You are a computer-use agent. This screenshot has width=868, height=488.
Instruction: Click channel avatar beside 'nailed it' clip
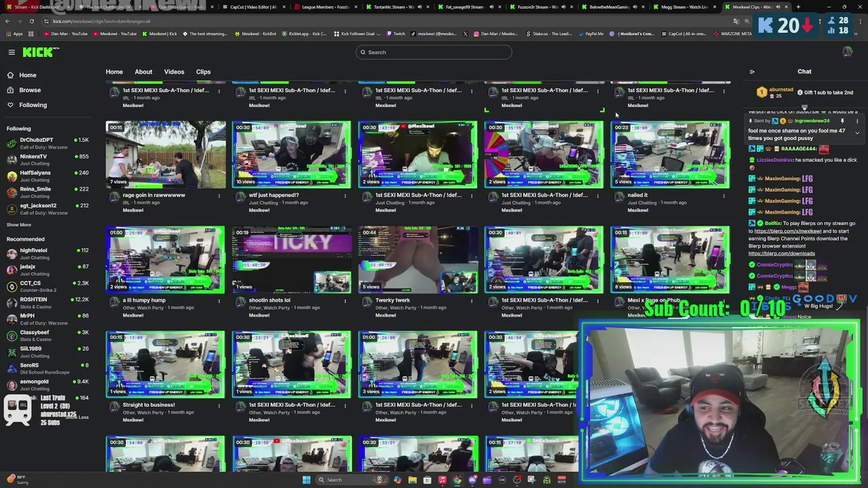click(x=619, y=197)
